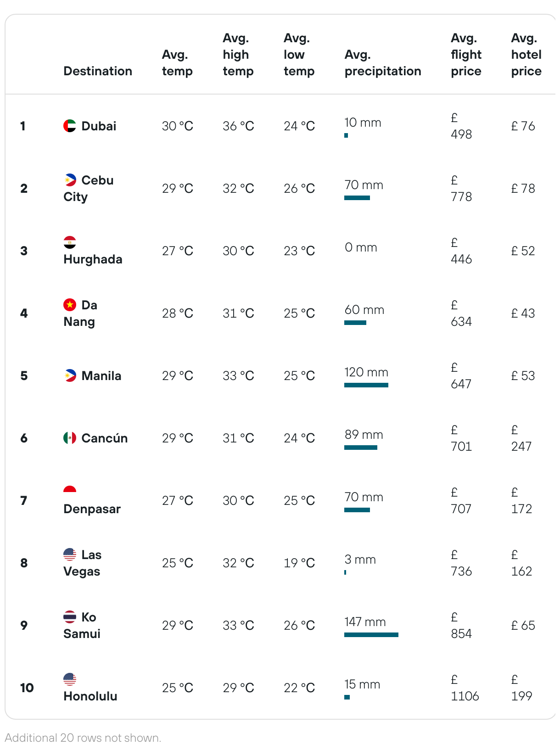Click the Vietnam flag beside Da Nang
Screen dimensions: 560x750
[70, 305]
